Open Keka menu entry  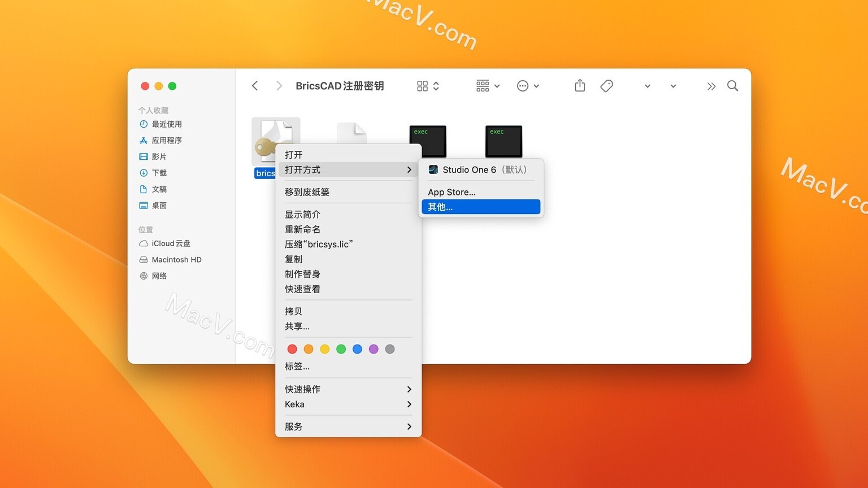click(x=348, y=404)
